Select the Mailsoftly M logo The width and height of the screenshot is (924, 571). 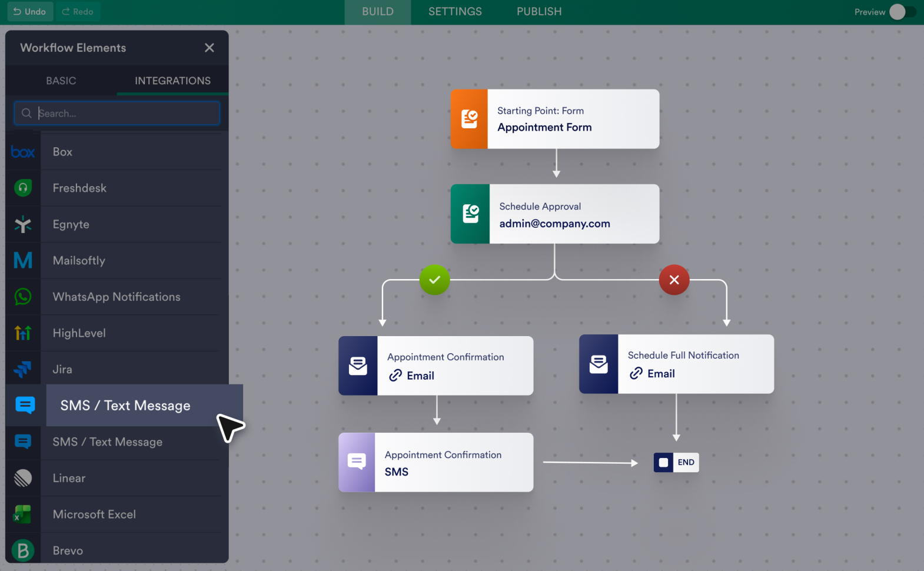tap(23, 260)
